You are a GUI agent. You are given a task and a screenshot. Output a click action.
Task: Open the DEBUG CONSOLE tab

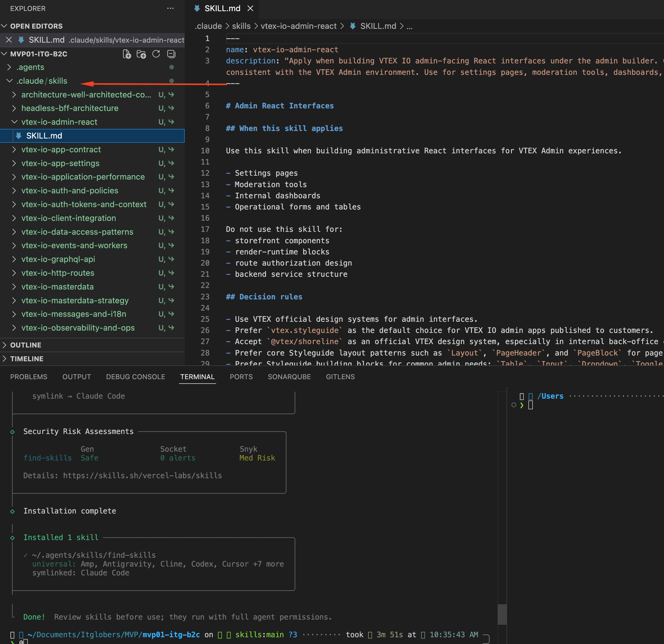pos(136,377)
